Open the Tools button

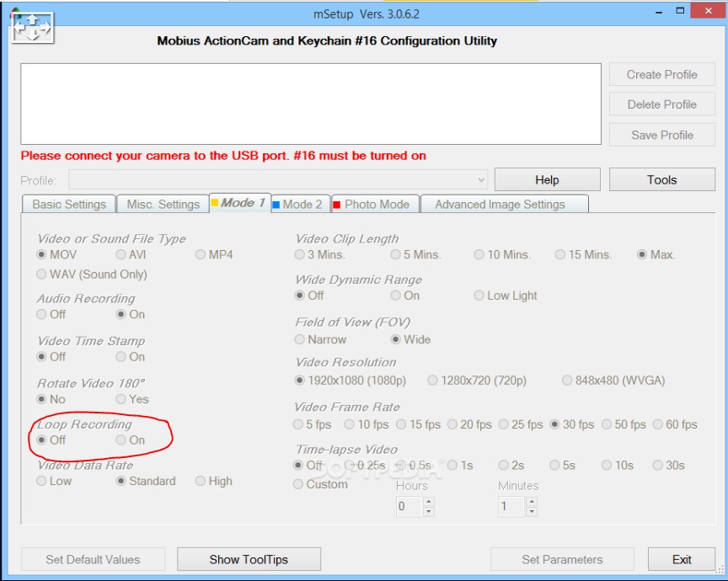(661, 179)
